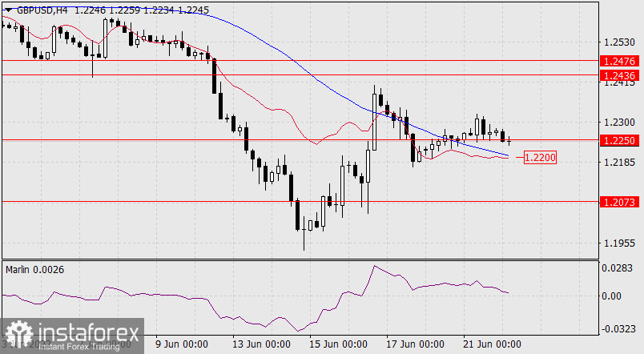Select the 1.2436 red price level label
The image size is (644, 354).
click(x=619, y=75)
